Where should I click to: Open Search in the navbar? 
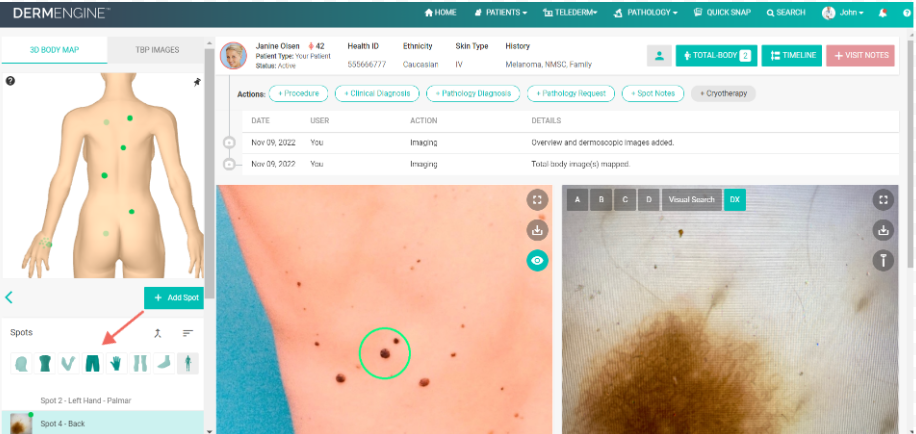786,12
